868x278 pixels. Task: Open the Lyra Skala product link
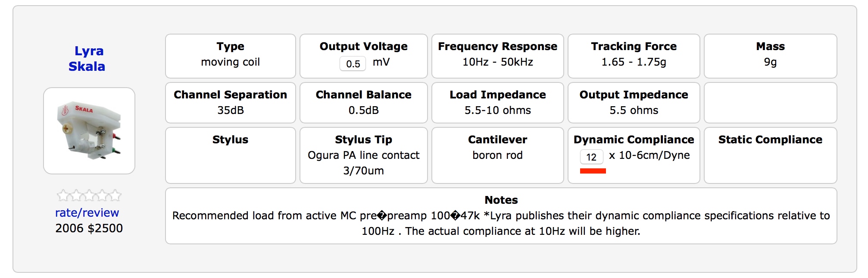[x=88, y=59]
